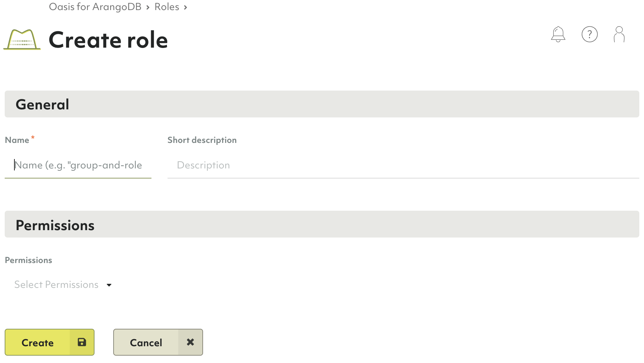The width and height of the screenshot is (644, 363).
Task: Click the save disk icon on Create
Action: pyautogui.click(x=82, y=342)
